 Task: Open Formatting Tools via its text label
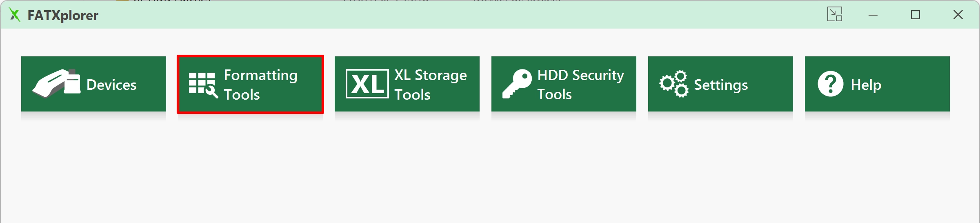coord(261,85)
